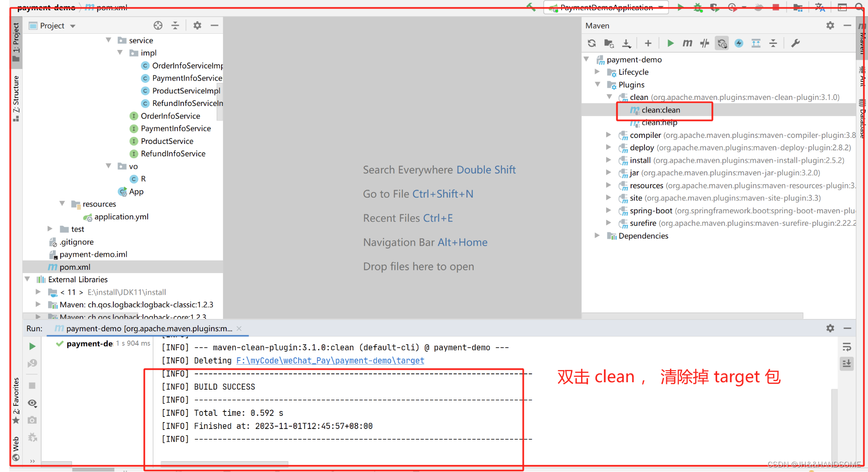Stop the running process from the top toolbar
868x472 pixels.
coord(776,7)
